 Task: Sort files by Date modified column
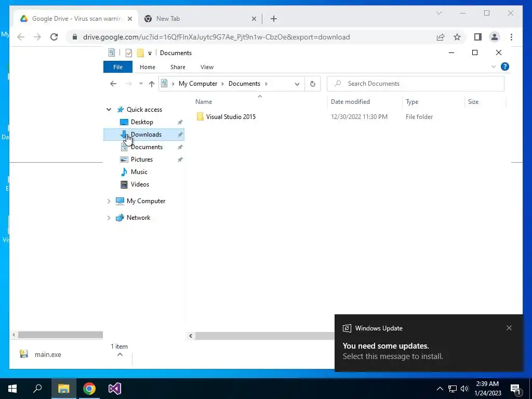click(350, 102)
